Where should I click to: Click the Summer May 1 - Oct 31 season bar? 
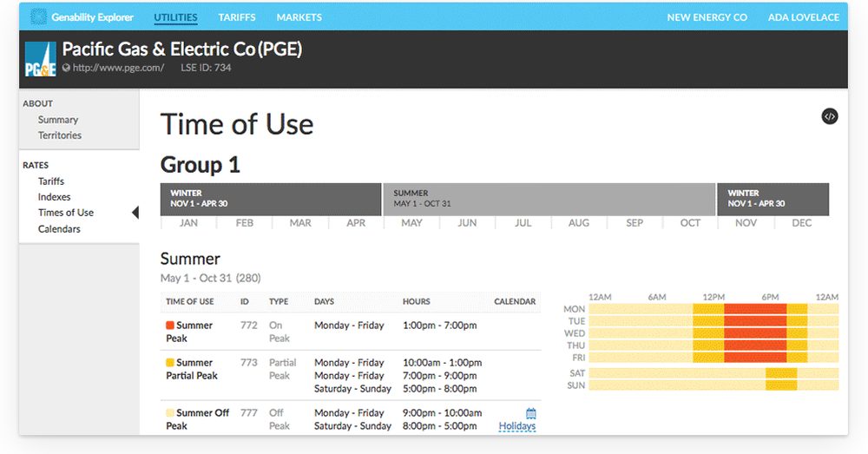pyautogui.click(x=549, y=200)
